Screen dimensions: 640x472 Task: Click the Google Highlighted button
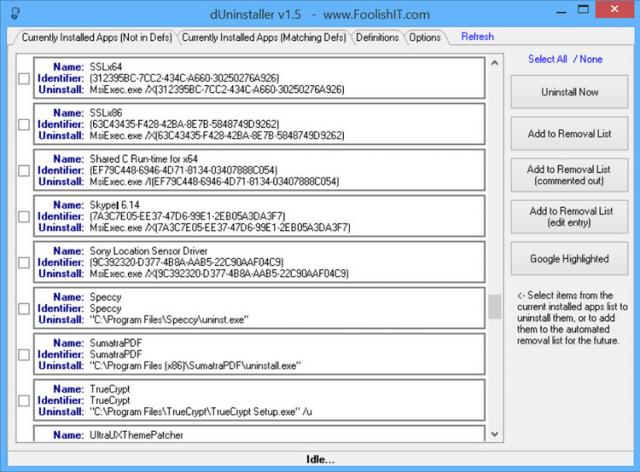pos(569,258)
